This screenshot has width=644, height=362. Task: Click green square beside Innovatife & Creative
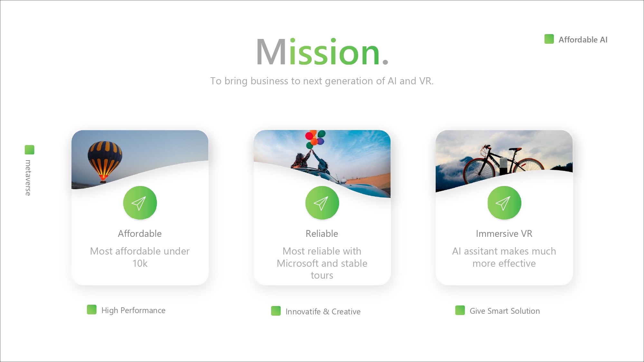click(x=276, y=311)
